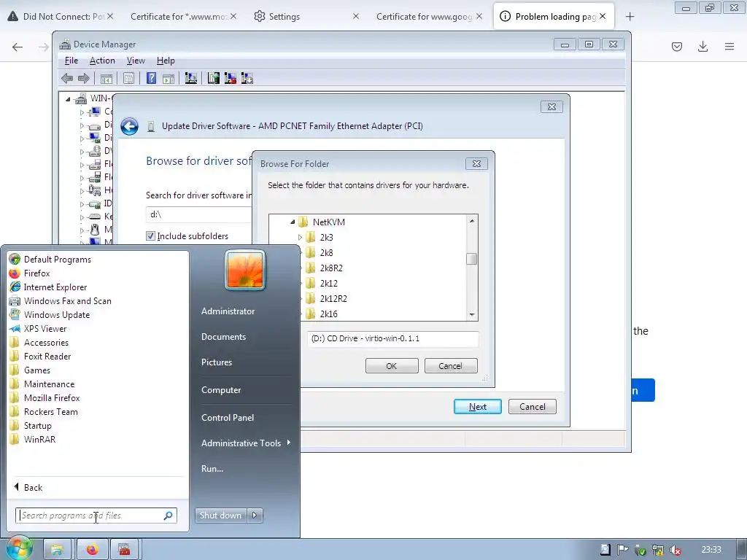
Task: Open Firefox downloads arrow icon
Action: tap(703, 47)
